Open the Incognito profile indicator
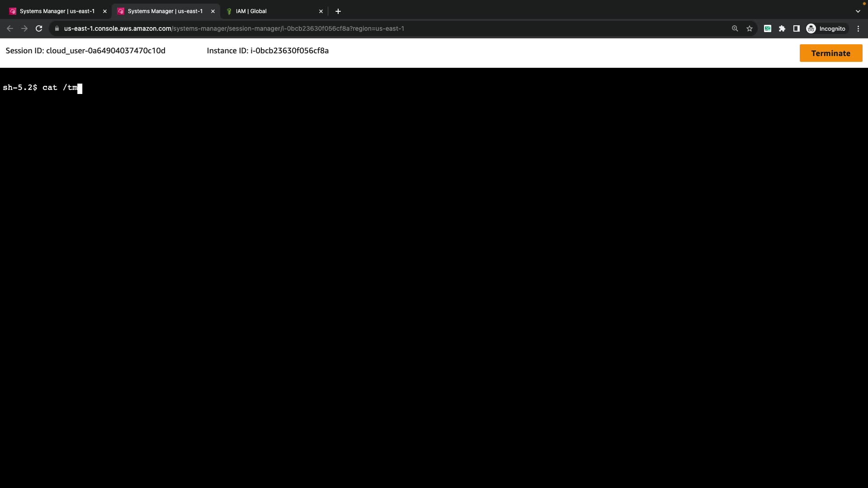The width and height of the screenshot is (868, 488). tap(826, 28)
